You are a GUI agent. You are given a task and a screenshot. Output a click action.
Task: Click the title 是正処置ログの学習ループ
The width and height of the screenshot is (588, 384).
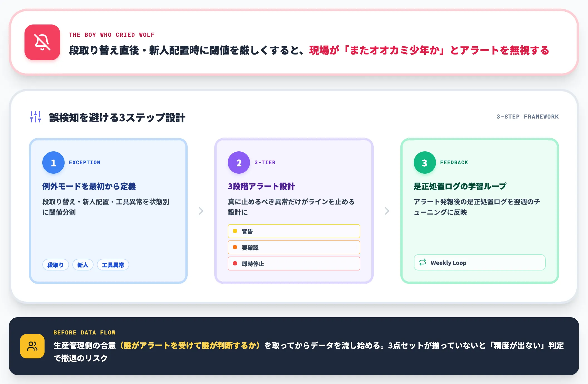point(460,186)
